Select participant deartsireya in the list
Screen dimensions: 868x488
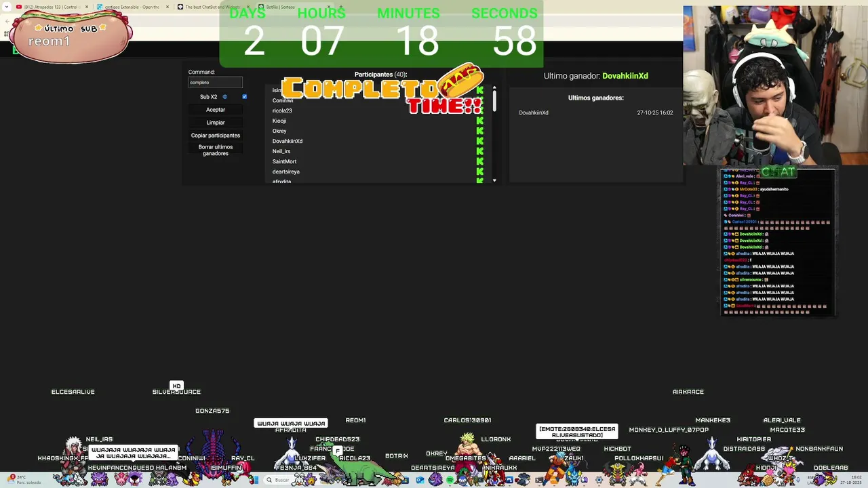click(x=285, y=171)
